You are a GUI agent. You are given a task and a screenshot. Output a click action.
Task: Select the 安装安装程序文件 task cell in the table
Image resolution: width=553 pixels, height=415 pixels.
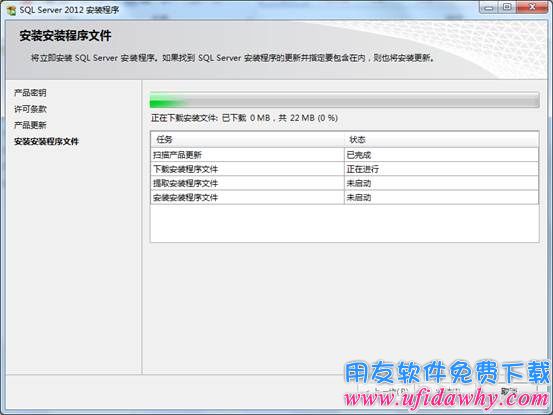point(247,197)
